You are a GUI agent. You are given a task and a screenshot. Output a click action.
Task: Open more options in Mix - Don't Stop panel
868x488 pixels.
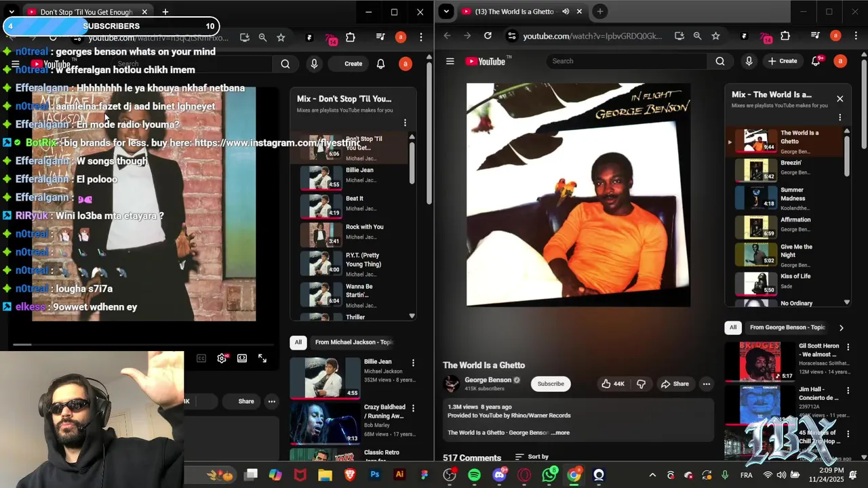coord(405,123)
